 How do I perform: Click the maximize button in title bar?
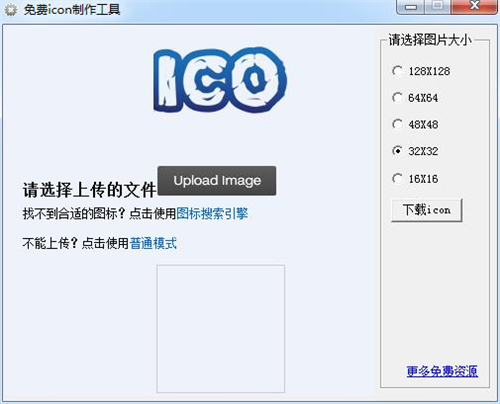coord(438,6)
